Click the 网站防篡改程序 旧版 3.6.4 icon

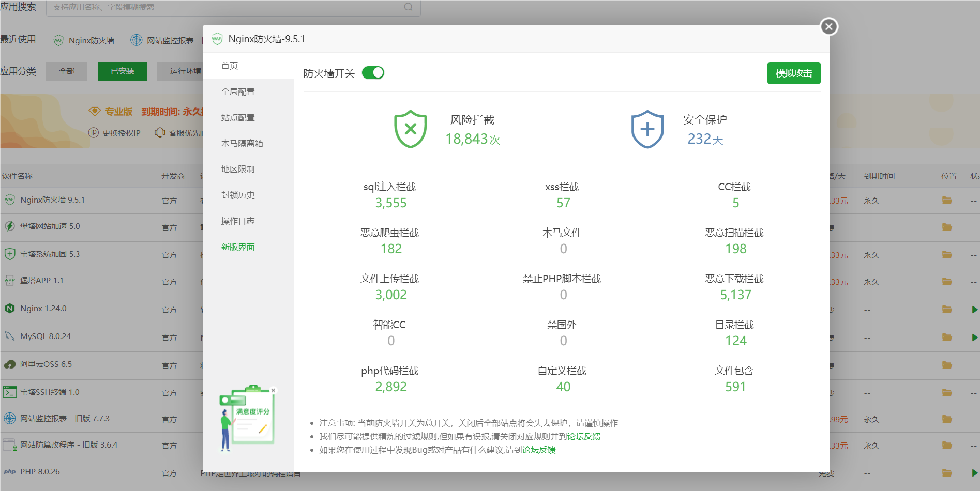pos(10,445)
